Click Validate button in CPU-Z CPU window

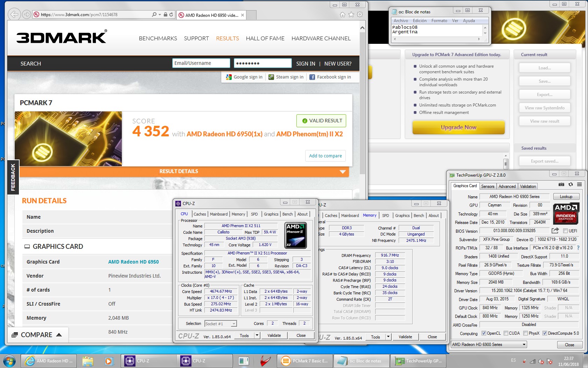tap(274, 335)
